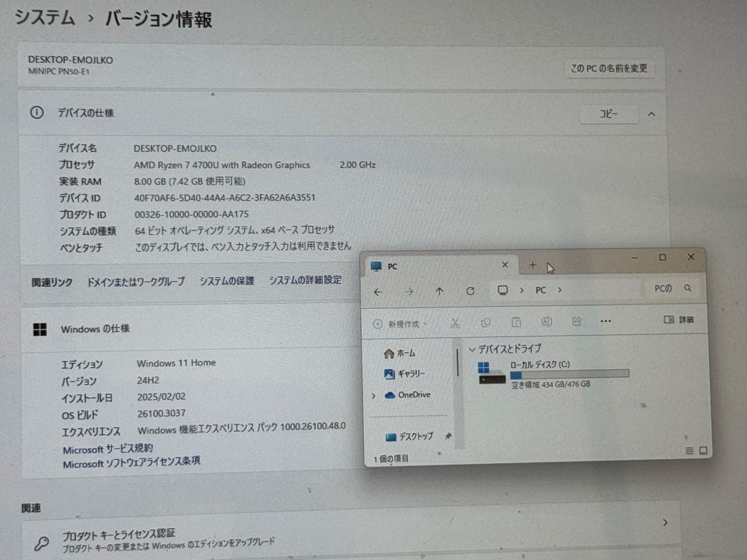Image resolution: width=747 pixels, height=560 pixels.
Task: Select the Copy icon in Explorer toolbar
Action: [x=485, y=321]
